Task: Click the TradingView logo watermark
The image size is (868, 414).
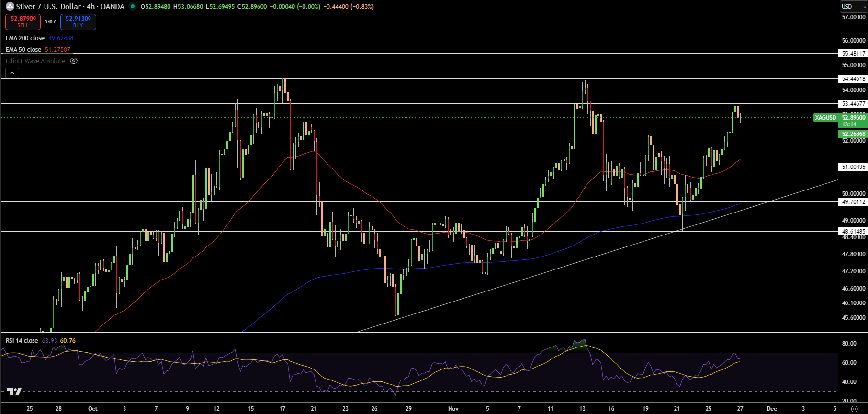Action: tap(14, 392)
